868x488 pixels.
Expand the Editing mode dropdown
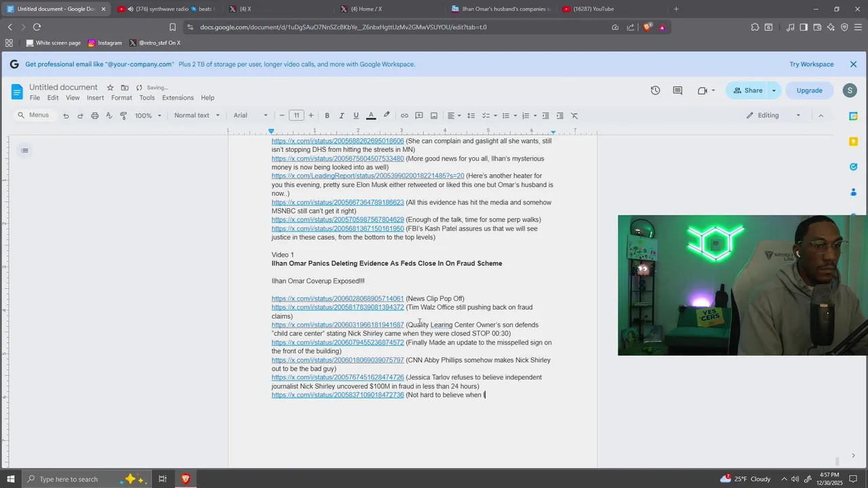774,116
